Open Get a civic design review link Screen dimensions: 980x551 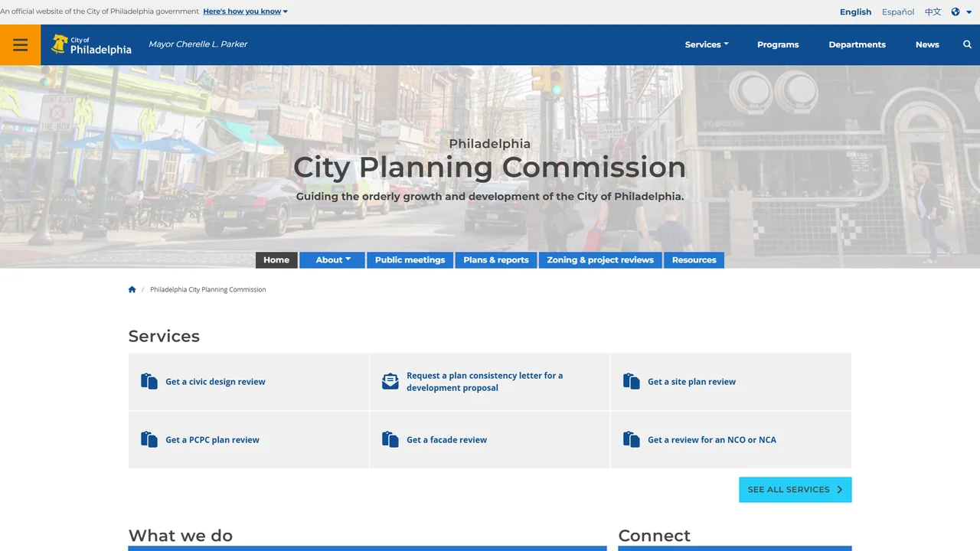(215, 382)
